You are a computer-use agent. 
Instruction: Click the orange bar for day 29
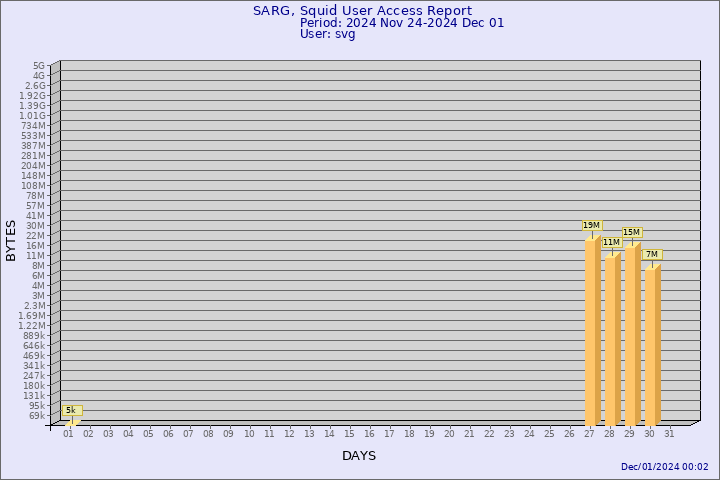click(632, 333)
